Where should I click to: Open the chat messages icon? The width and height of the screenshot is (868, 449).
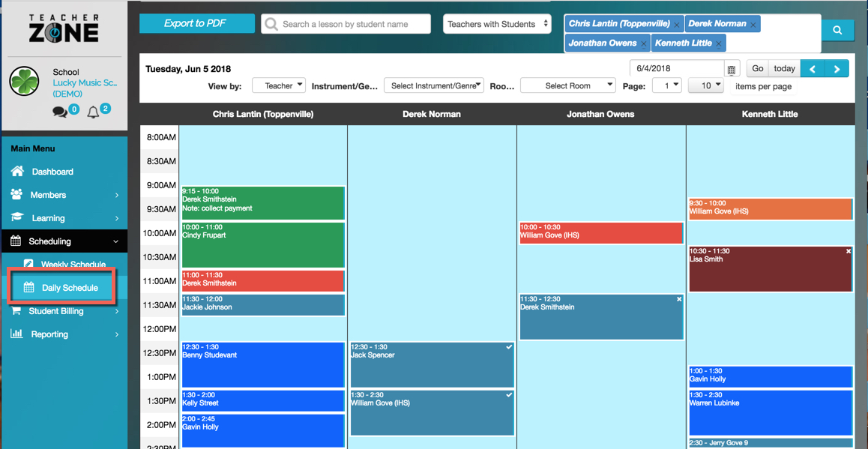60,112
